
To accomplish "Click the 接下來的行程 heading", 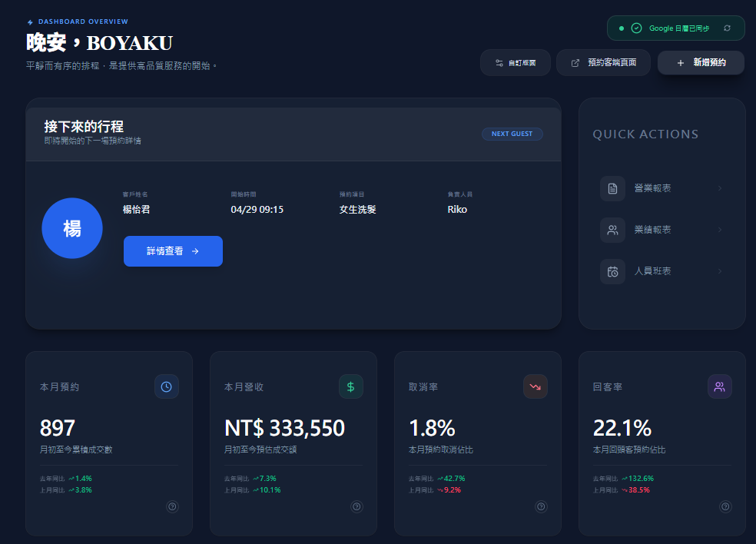I will [x=84, y=126].
